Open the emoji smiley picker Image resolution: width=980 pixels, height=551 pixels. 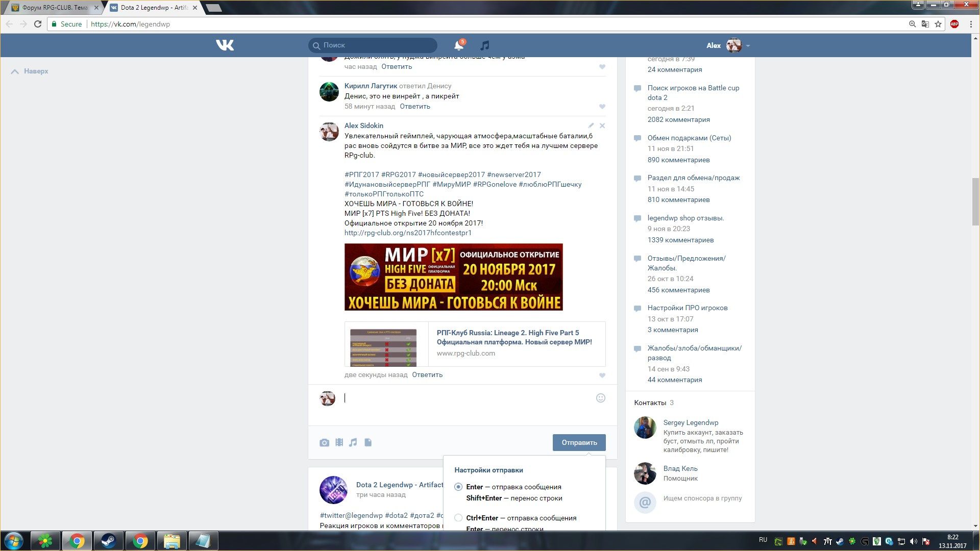pyautogui.click(x=601, y=398)
